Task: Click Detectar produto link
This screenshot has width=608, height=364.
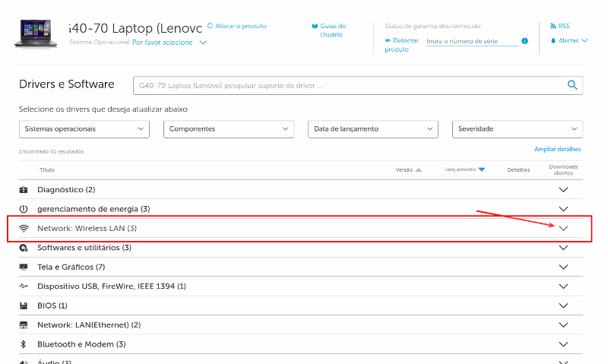Action: [402, 45]
